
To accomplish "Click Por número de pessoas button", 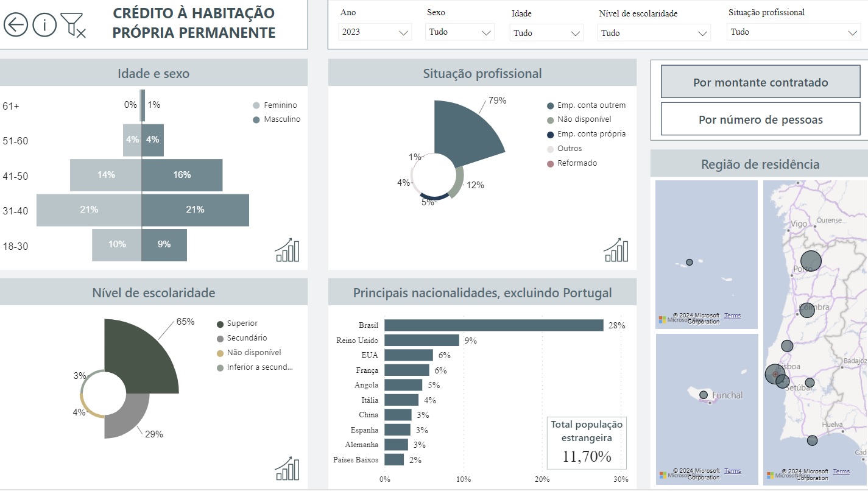I will coord(761,119).
